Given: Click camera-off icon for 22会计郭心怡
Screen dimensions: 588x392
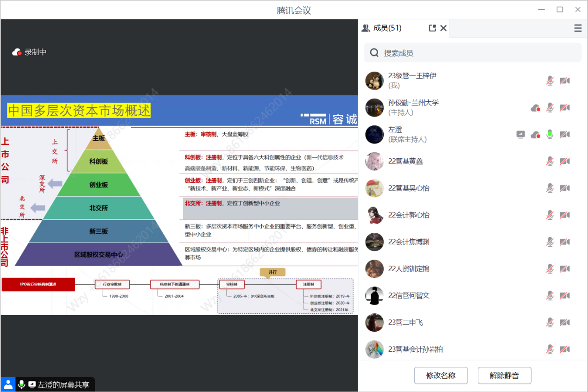Looking at the screenshot, I should tap(564, 215).
